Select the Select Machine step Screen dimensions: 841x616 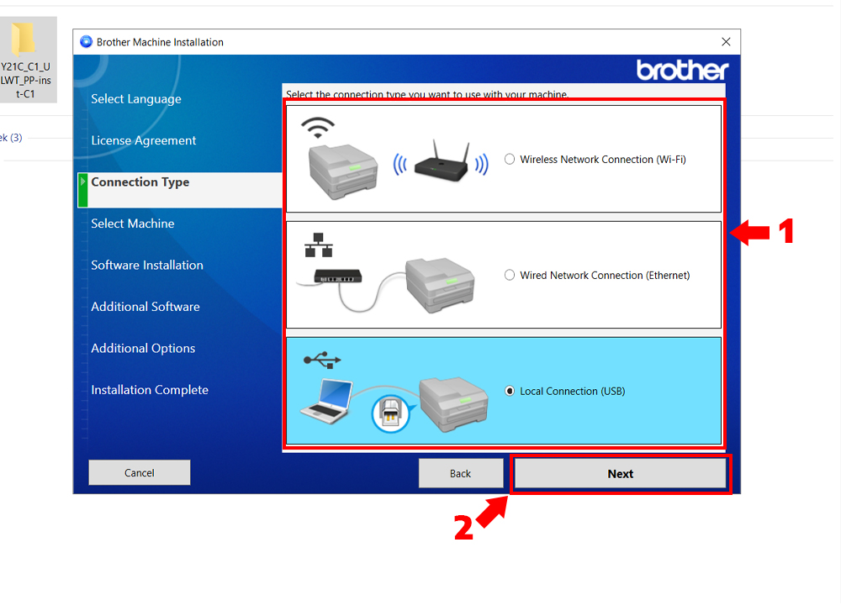tap(133, 224)
